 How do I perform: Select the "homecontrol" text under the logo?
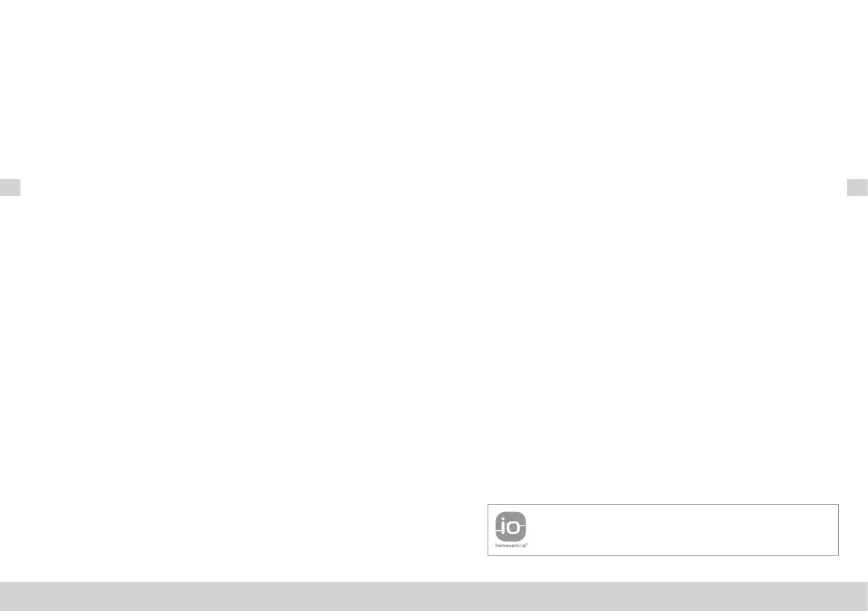pos(512,545)
